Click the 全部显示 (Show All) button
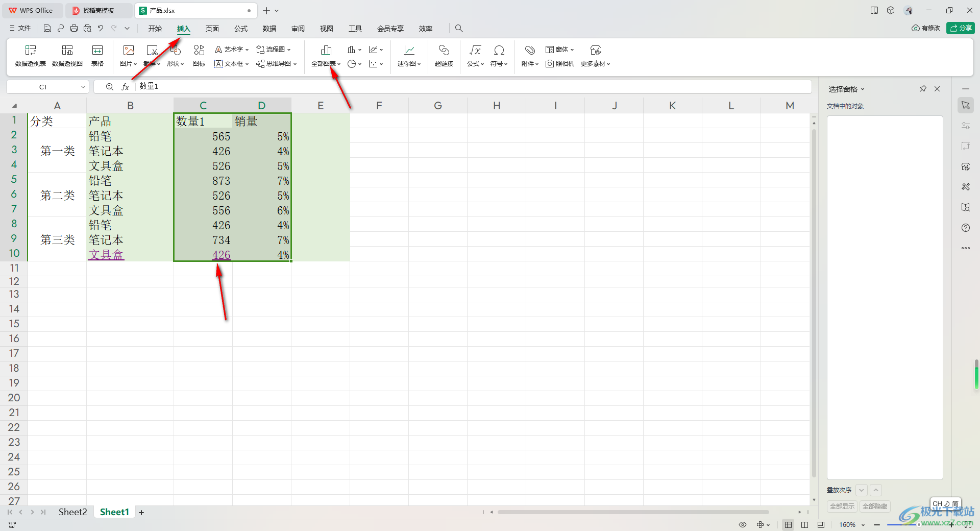Viewport: 980px width, 531px height. pos(842,506)
